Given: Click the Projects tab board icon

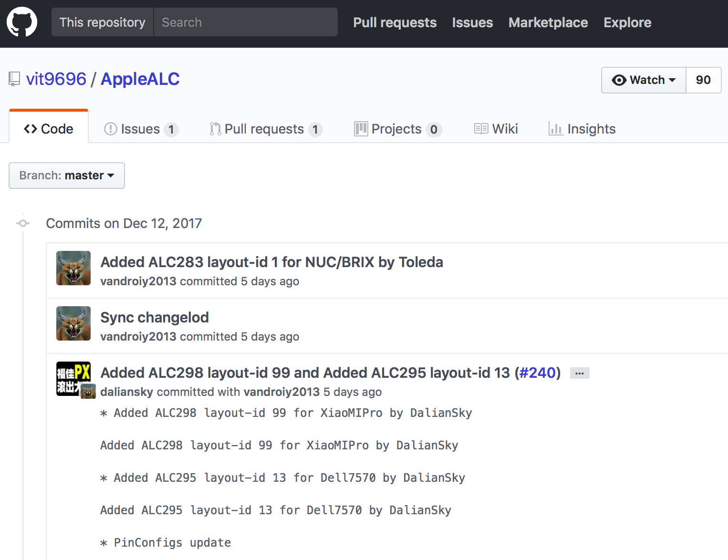Looking at the screenshot, I should (x=361, y=129).
